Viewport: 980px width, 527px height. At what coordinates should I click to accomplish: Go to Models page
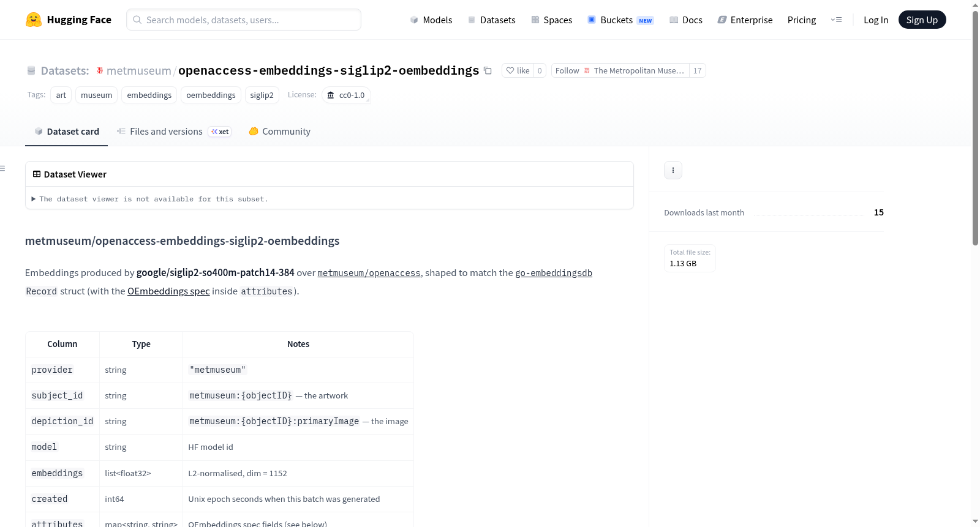coord(431,20)
